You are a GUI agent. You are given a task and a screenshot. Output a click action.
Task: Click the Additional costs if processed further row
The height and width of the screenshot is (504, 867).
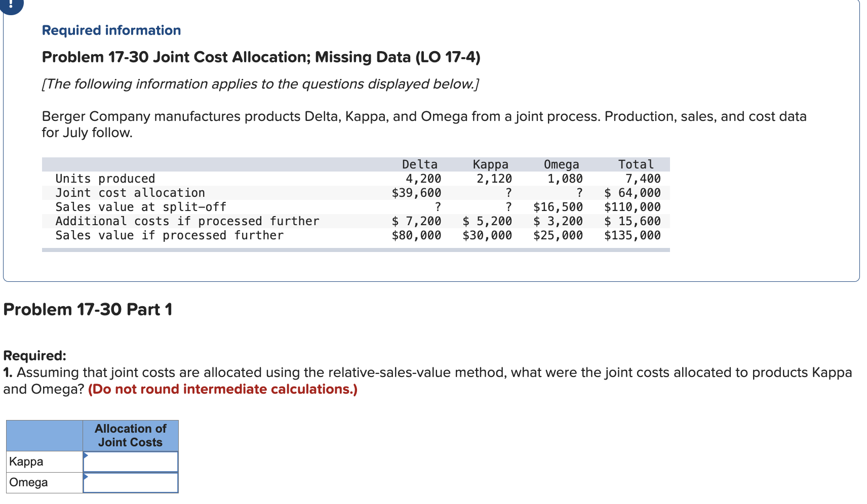pos(187,221)
